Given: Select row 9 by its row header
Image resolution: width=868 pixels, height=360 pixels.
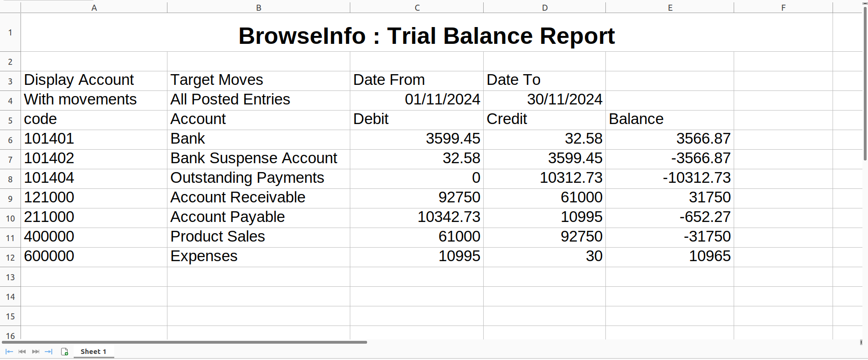Looking at the screenshot, I should point(10,198).
